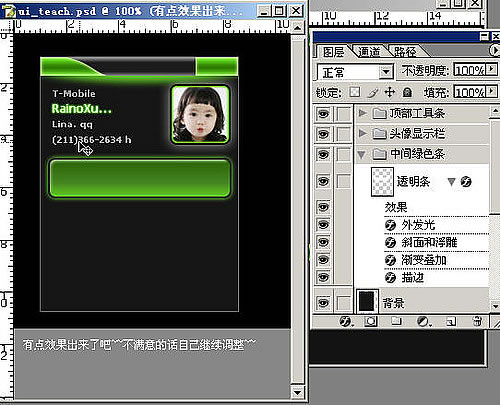Hide the 顶部工具条 layer group
The image size is (500, 405).
(323, 114)
